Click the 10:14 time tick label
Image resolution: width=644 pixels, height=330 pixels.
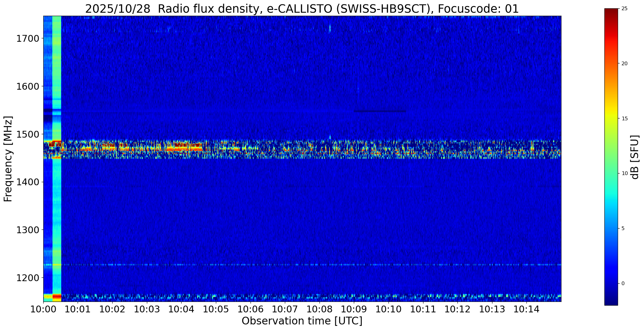526,309
